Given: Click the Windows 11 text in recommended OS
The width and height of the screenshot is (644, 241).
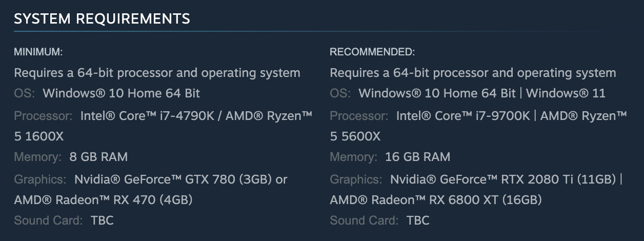Looking at the screenshot, I should tap(566, 93).
